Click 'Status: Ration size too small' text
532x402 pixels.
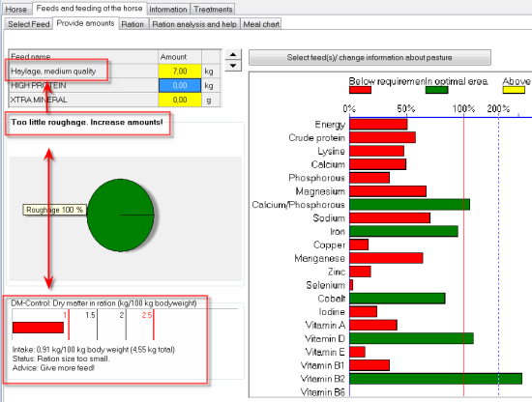pyautogui.click(x=61, y=359)
